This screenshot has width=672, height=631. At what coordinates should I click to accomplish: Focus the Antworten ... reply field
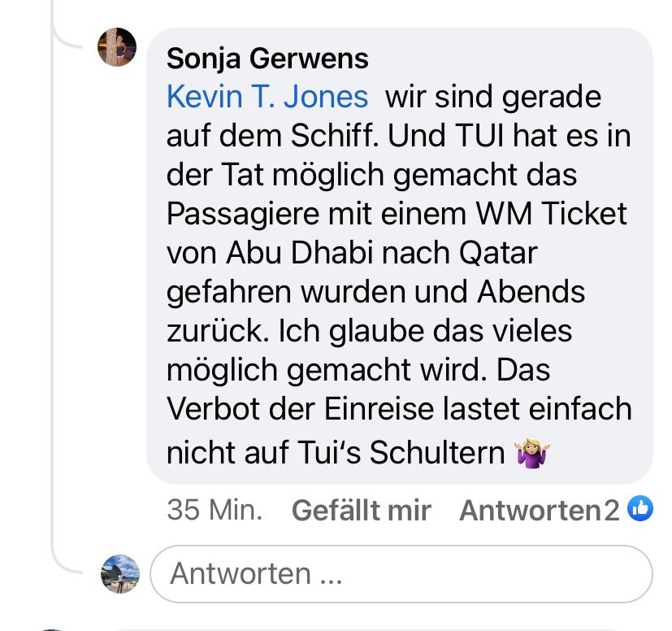click(401, 573)
